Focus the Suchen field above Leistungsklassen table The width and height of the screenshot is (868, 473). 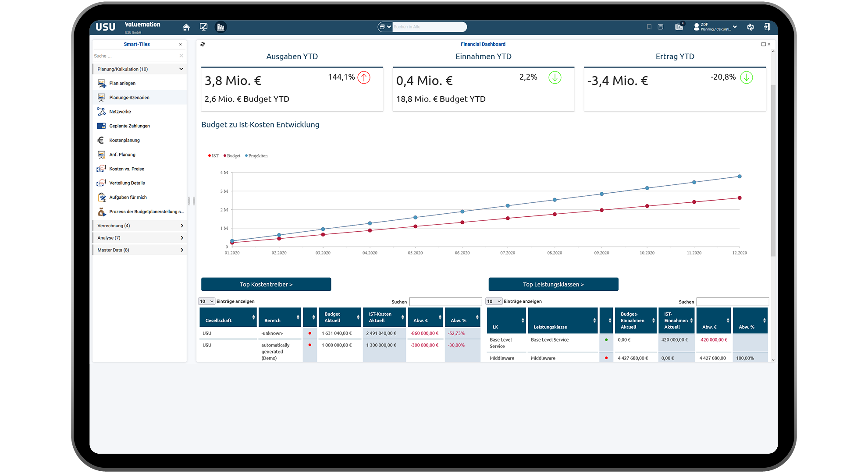733,302
